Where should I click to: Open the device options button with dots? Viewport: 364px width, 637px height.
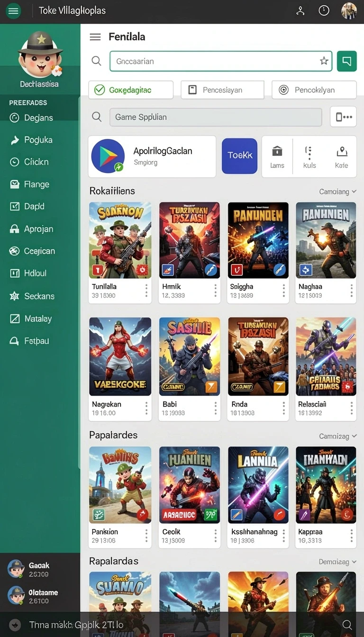(x=343, y=117)
